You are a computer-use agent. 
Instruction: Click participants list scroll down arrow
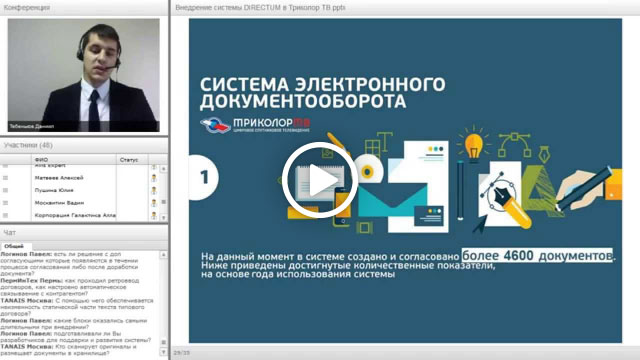coord(164,218)
